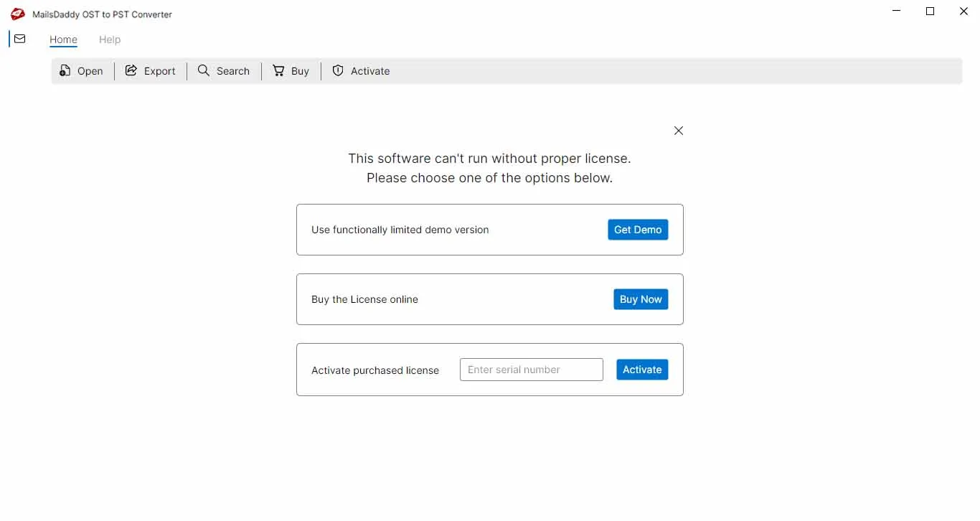Click the Open file toolbar icon
Image resolution: width=980 pixels, height=521 pixels.
point(65,70)
